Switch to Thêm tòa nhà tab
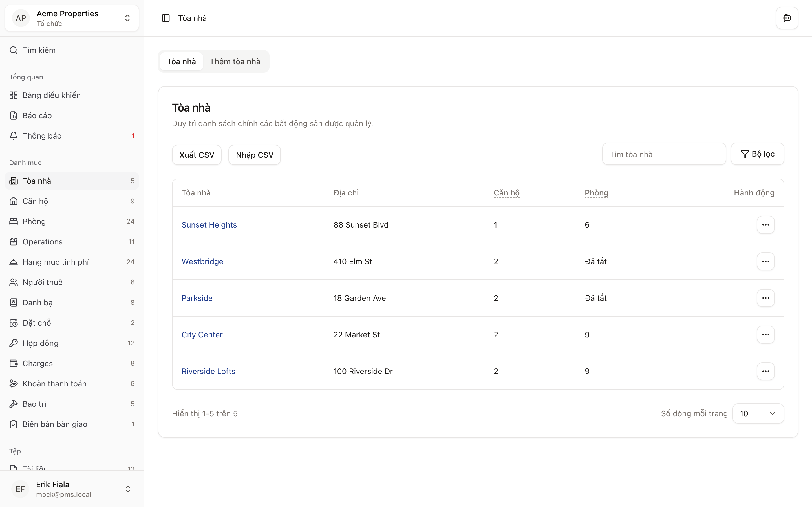The image size is (812, 507). [x=235, y=61]
